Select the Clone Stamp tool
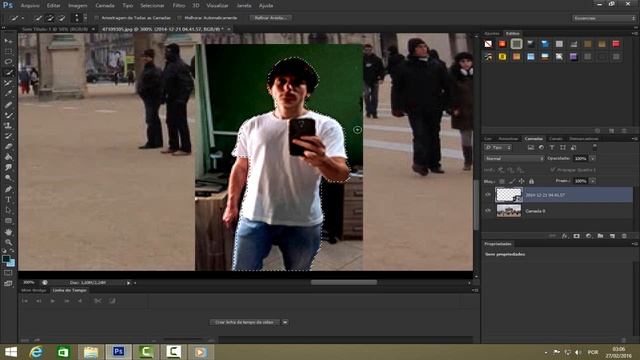The width and height of the screenshot is (640, 360). pyautogui.click(x=8, y=126)
